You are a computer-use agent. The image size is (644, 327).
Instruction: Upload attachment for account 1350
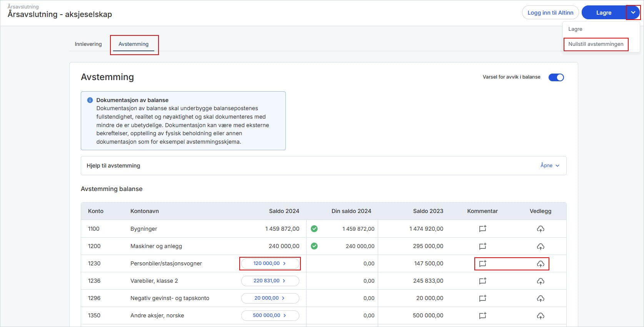[x=541, y=316]
